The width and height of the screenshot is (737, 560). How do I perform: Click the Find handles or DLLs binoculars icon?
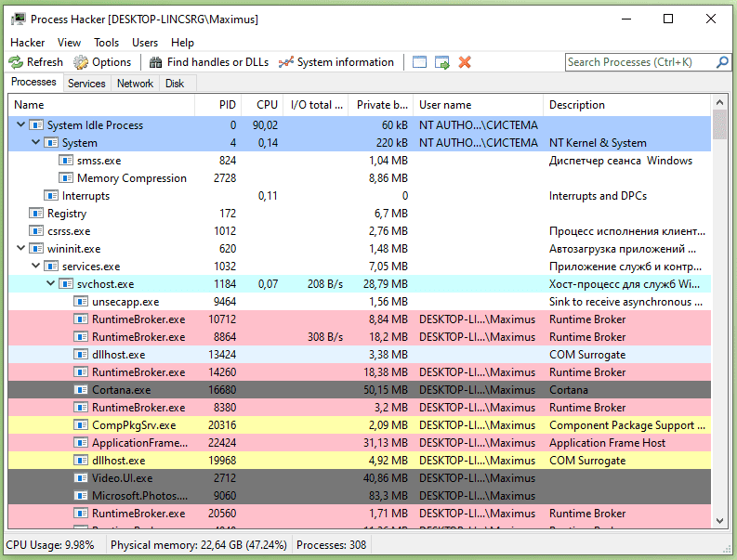pyautogui.click(x=155, y=62)
